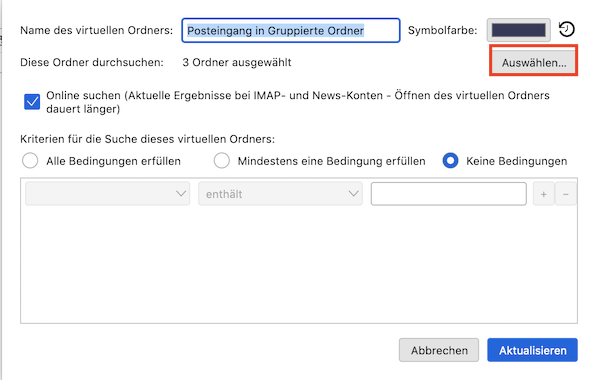Viewport: 593px width, 380px height.
Task: Remove the criterion with minus button
Action: pos(566,194)
